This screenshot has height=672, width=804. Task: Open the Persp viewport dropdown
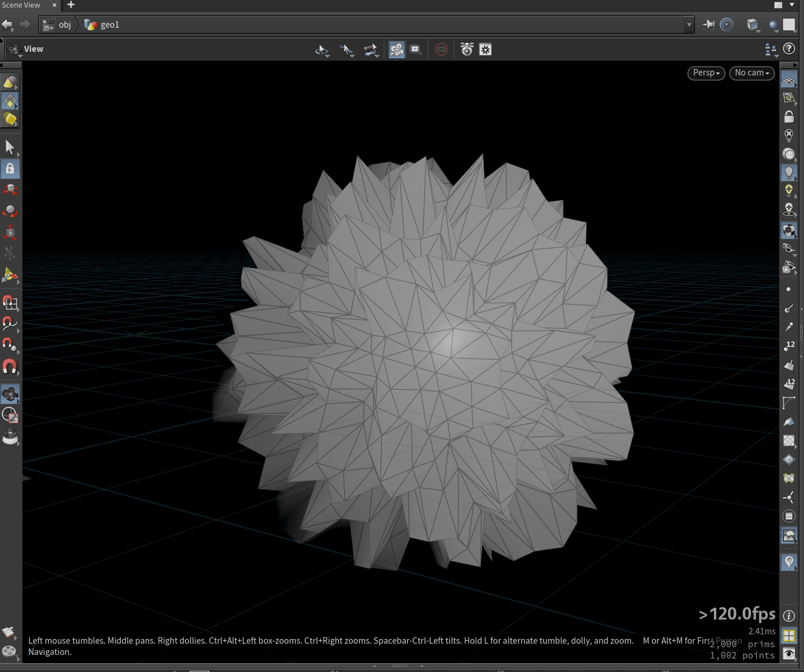(706, 73)
